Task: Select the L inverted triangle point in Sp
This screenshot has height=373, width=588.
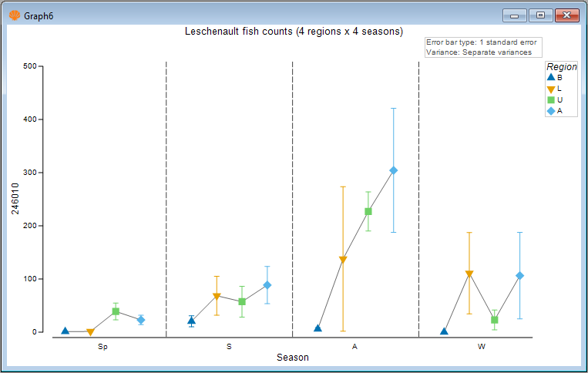Action: [x=90, y=332]
